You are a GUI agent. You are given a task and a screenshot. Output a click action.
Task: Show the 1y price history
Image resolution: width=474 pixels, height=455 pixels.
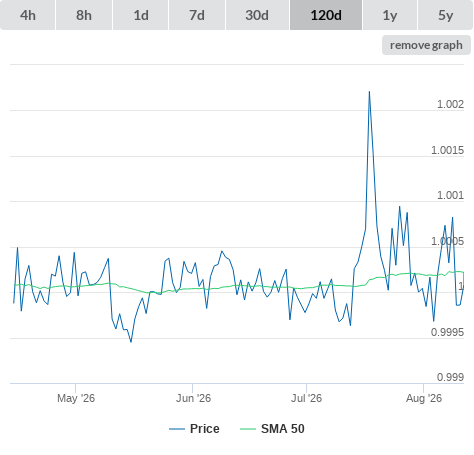coord(390,15)
